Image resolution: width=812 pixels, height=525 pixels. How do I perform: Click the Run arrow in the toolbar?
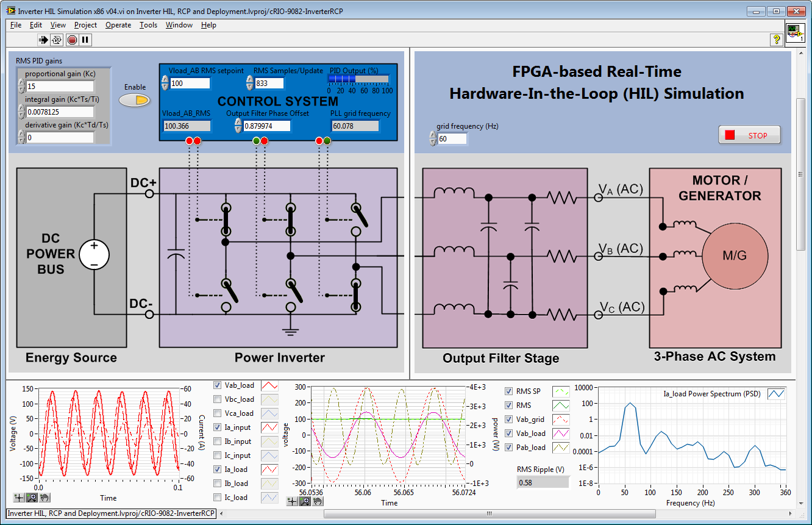click(x=43, y=40)
